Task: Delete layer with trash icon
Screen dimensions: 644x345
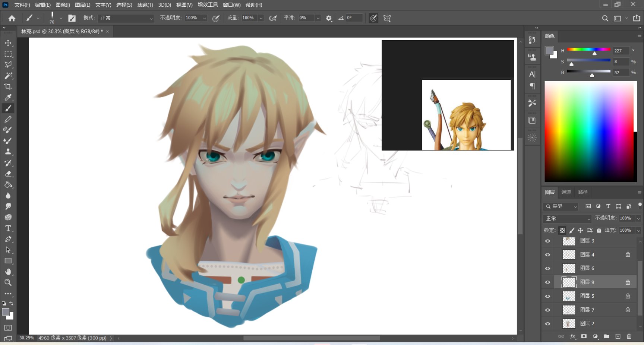Action: pyautogui.click(x=629, y=336)
